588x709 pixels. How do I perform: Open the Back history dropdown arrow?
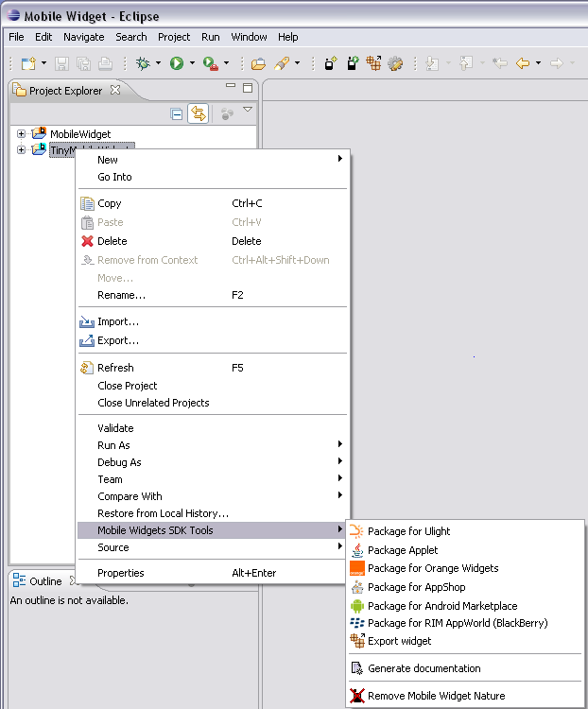click(538, 63)
